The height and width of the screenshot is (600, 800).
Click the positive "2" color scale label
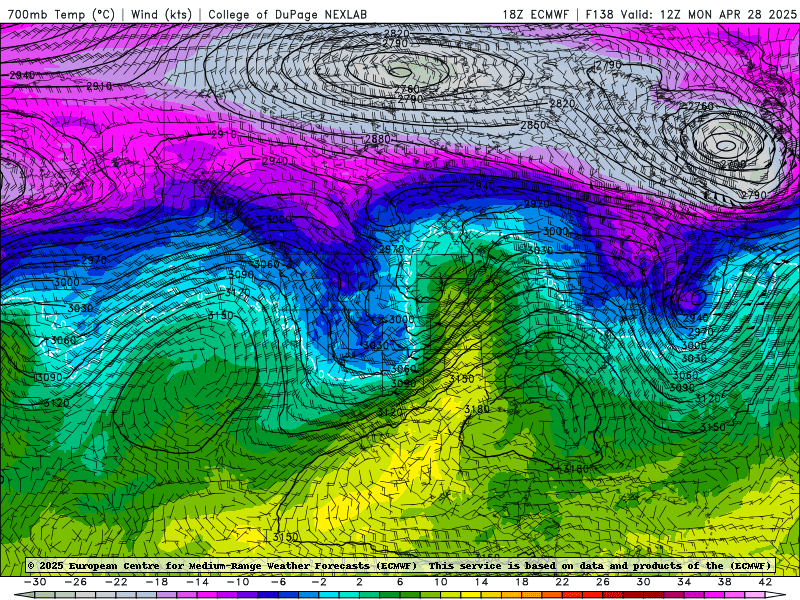click(x=359, y=582)
